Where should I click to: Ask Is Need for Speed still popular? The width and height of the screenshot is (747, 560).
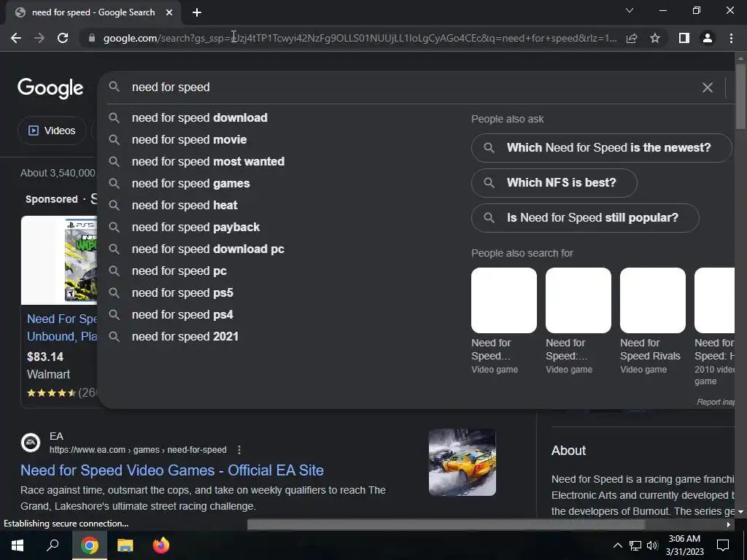[x=585, y=217]
